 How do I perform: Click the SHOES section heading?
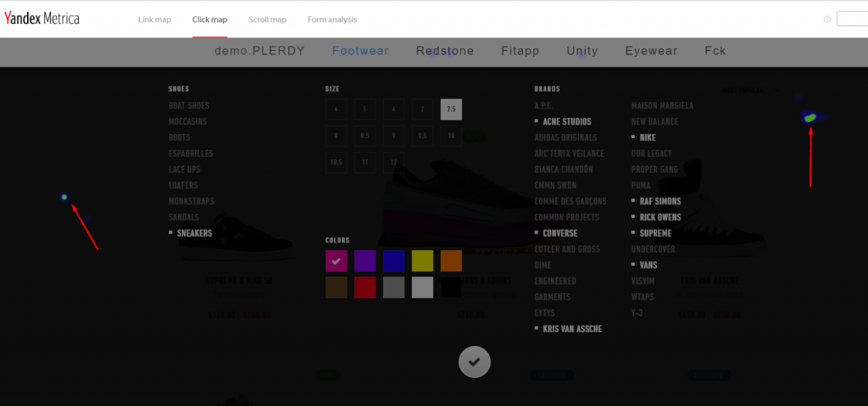[x=179, y=89]
